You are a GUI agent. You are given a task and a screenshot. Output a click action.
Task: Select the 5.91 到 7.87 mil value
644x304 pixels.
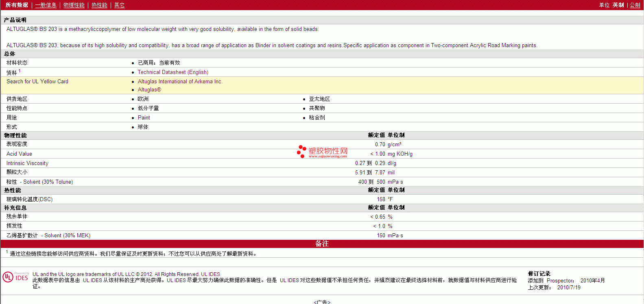click(375, 172)
